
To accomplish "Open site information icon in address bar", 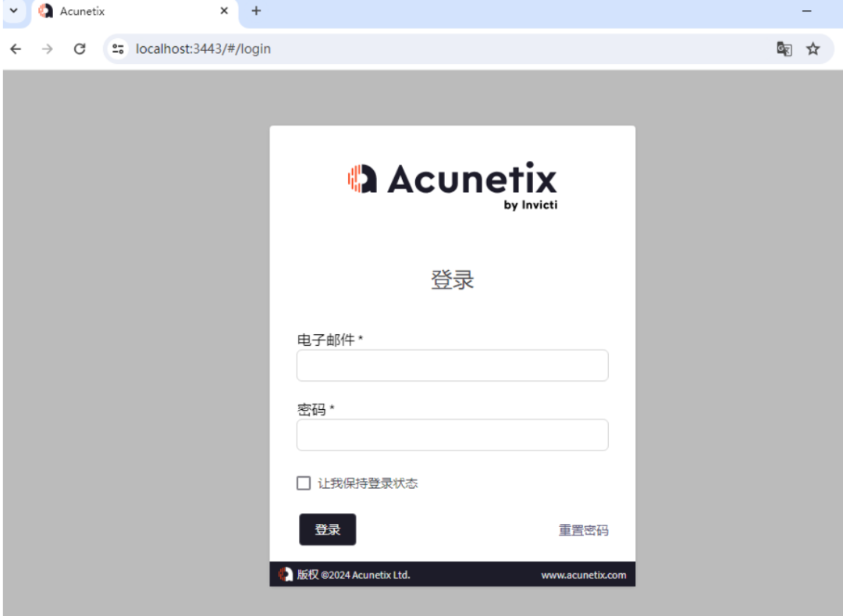I will click(118, 49).
